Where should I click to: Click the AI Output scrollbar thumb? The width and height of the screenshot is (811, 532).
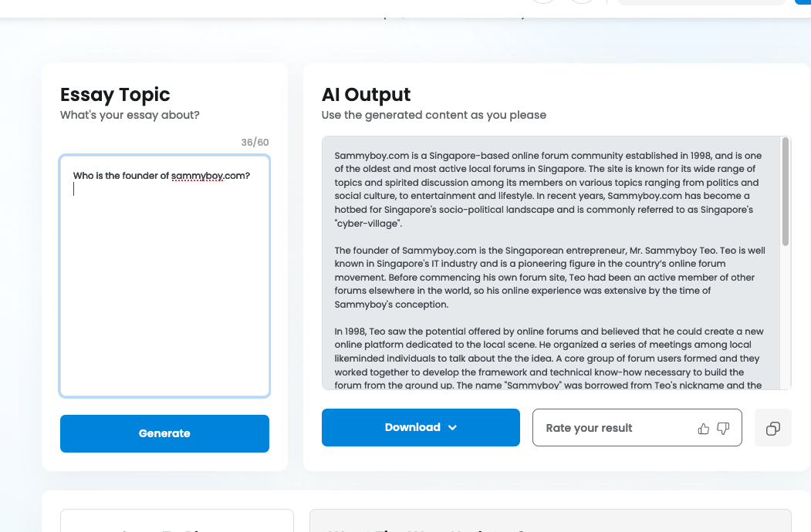785,191
